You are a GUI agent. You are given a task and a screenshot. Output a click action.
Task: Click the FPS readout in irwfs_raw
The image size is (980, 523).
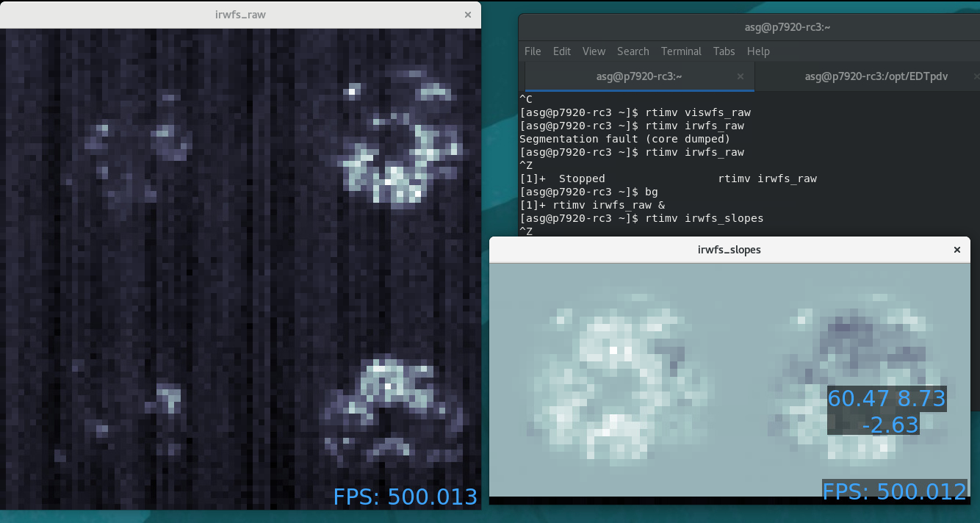405,497
